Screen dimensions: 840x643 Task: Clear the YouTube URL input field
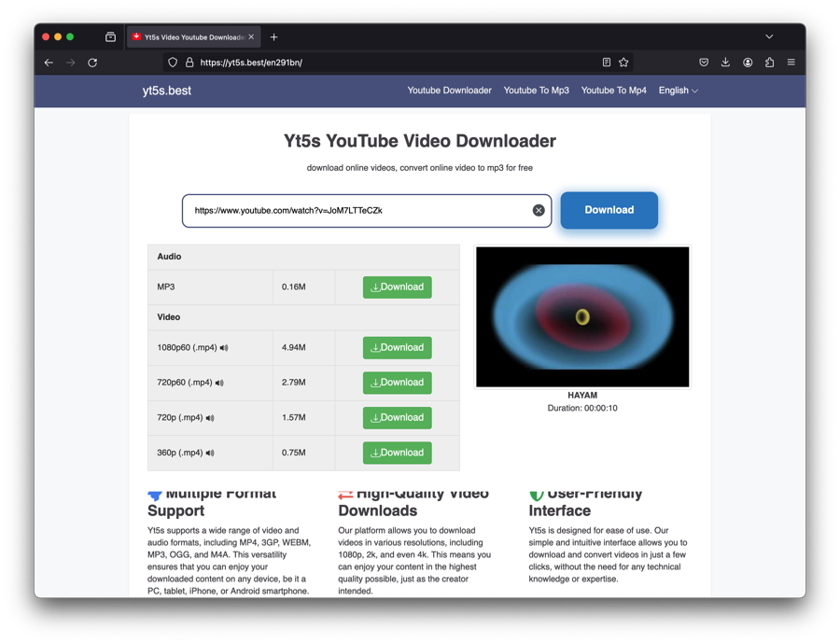[x=539, y=211]
